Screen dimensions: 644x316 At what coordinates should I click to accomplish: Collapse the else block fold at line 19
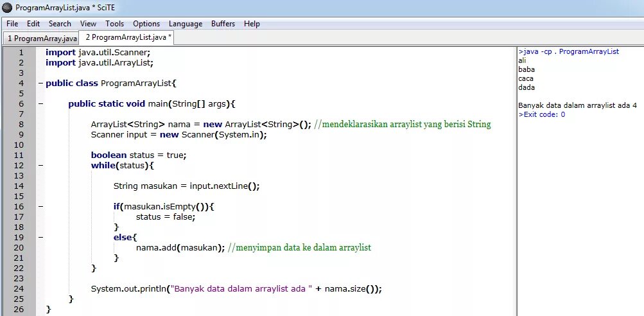tap(40, 238)
